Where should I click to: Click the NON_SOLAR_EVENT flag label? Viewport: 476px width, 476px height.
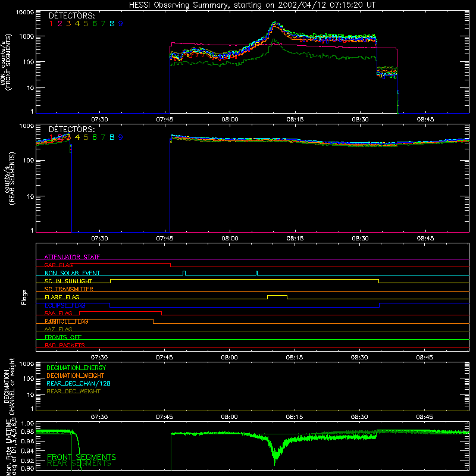click(72, 273)
